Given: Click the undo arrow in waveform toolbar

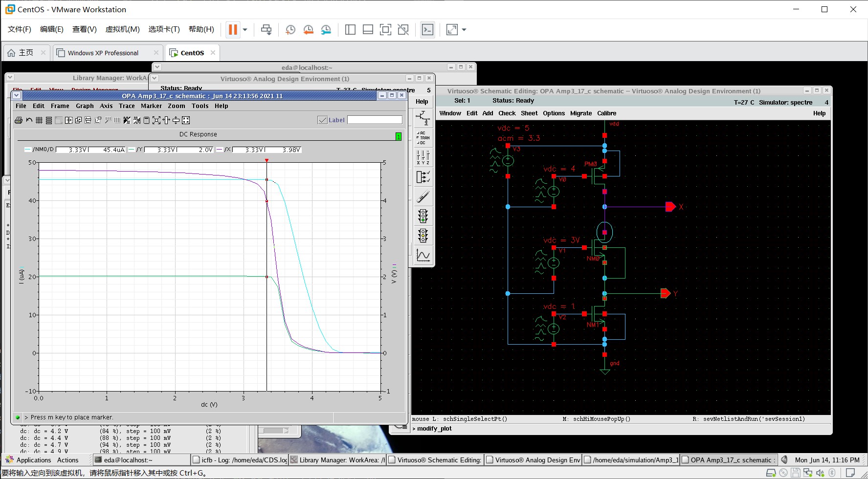Looking at the screenshot, I should click(x=29, y=120).
